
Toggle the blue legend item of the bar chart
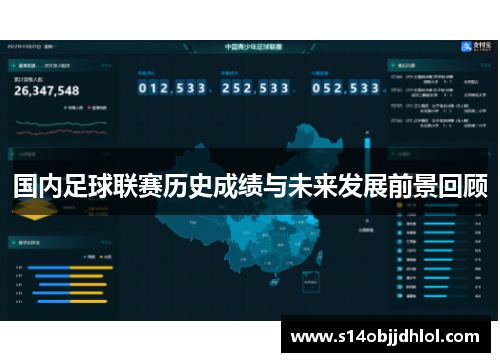[x=89, y=257]
